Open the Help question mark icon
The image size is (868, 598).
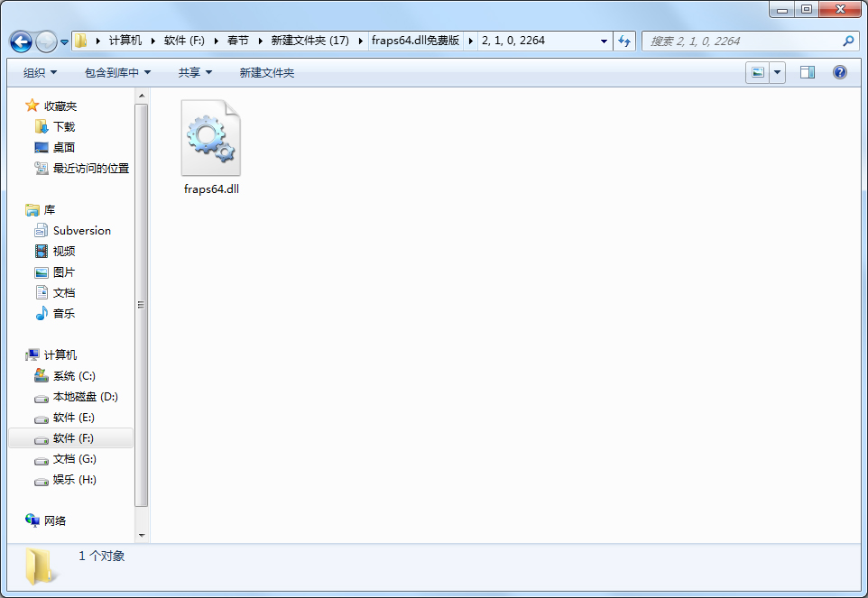pyautogui.click(x=840, y=72)
